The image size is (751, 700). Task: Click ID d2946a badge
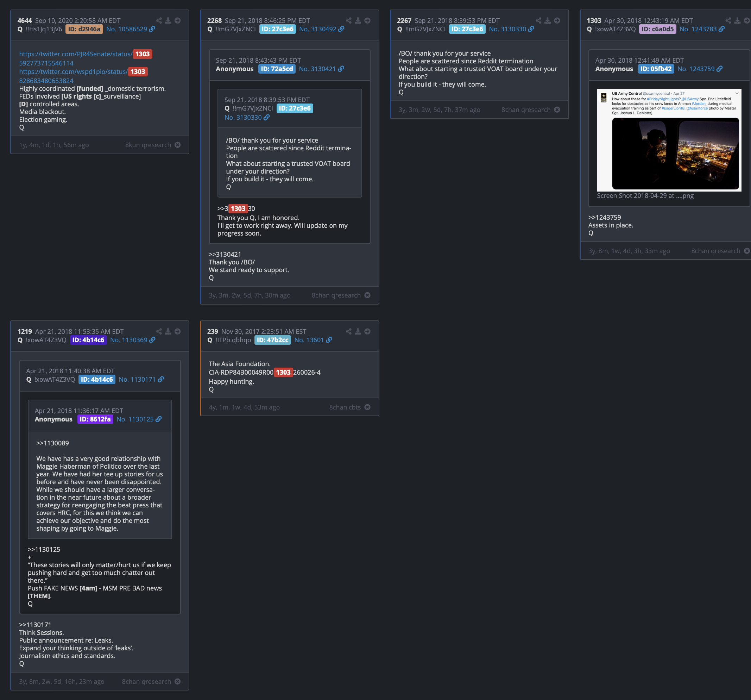(84, 29)
